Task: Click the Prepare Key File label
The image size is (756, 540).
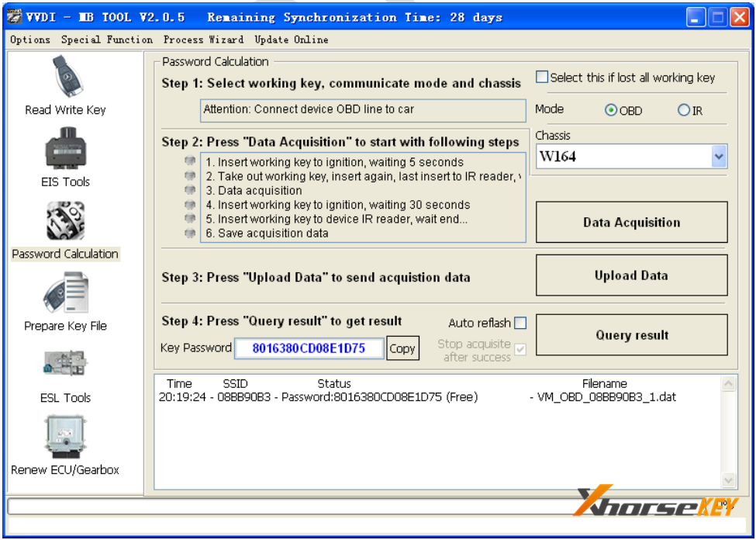Action: pyautogui.click(x=66, y=326)
